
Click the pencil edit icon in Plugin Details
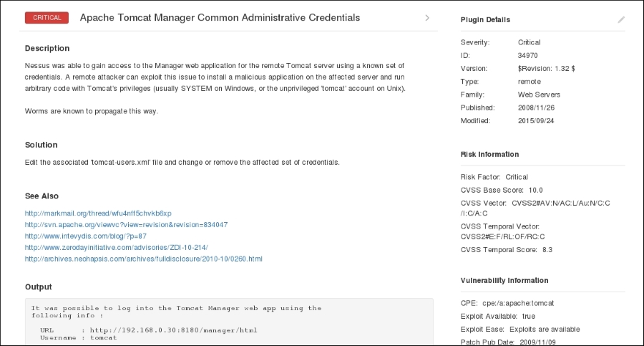coord(621,20)
